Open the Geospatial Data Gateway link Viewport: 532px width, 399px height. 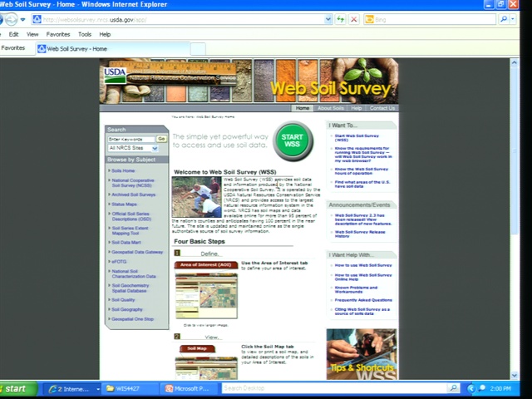coord(137,252)
